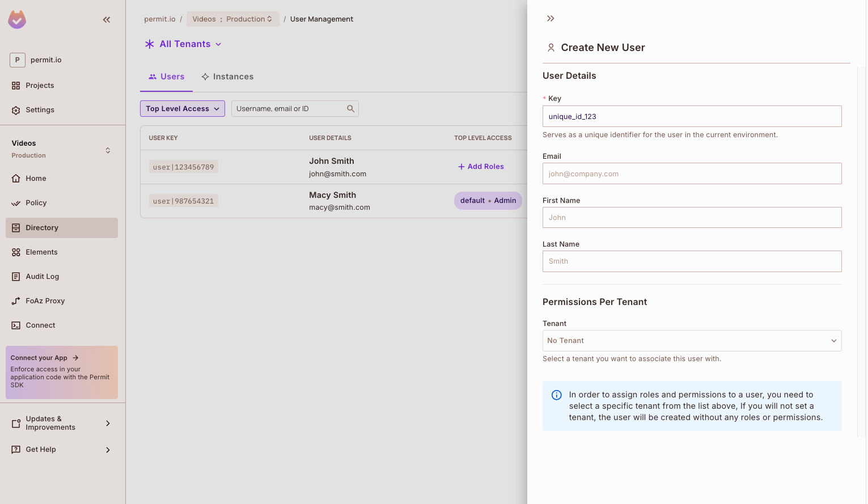Open the Connect your App banner
Viewport: 868px width, 504px height.
click(x=62, y=372)
